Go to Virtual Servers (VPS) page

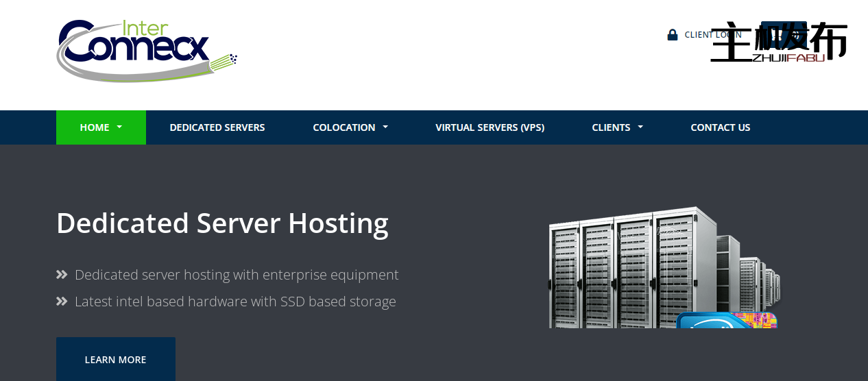click(490, 127)
